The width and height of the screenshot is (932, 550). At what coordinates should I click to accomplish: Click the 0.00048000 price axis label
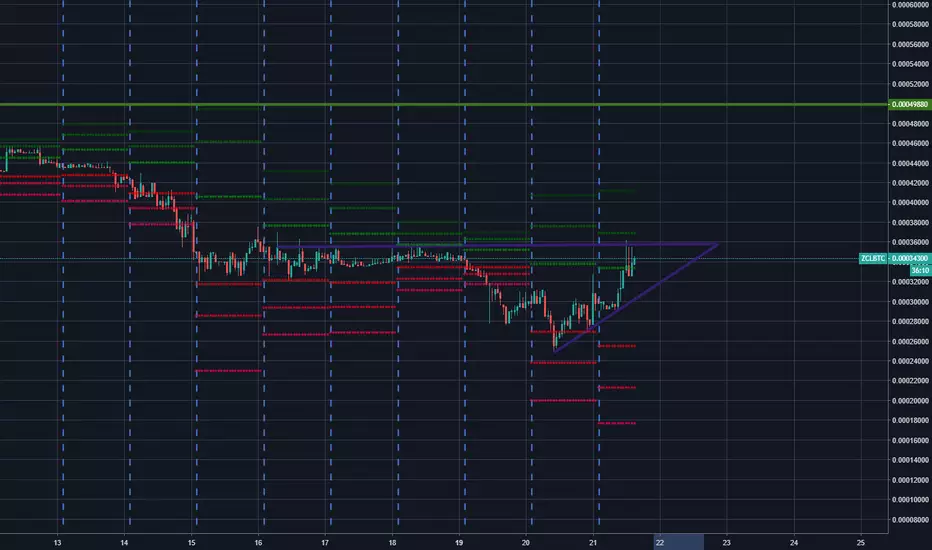909,124
